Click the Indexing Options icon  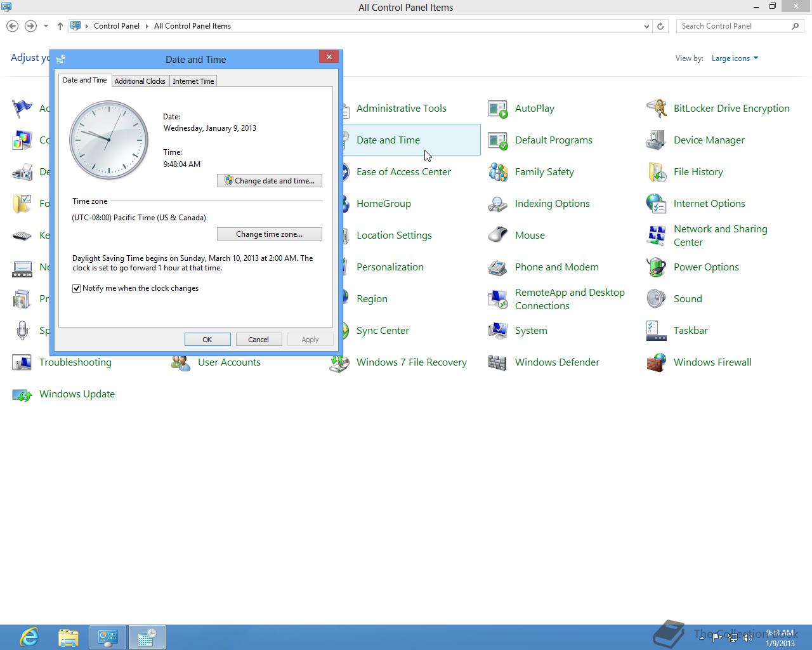pyautogui.click(x=498, y=204)
